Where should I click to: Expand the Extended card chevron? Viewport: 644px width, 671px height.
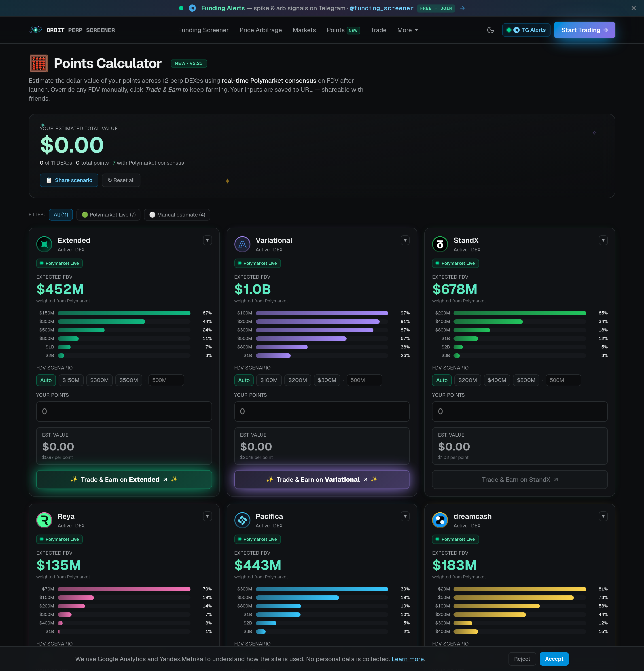(207, 240)
